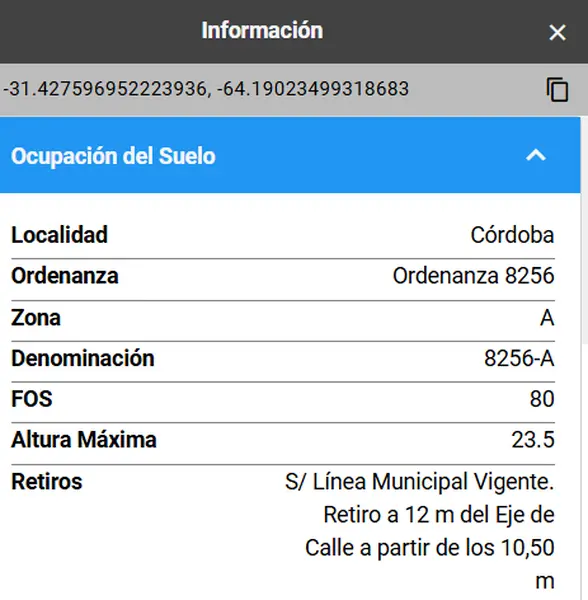The height and width of the screenshot is (600, 588).
Task: Select the Zona value A
Action: (x=547, y=318)
